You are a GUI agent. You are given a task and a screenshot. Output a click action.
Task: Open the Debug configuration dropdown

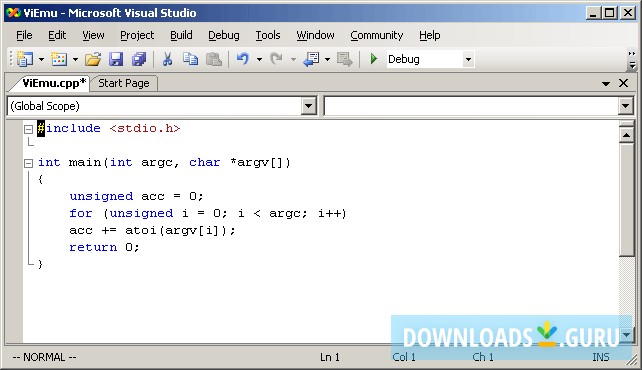coord(468,59)
